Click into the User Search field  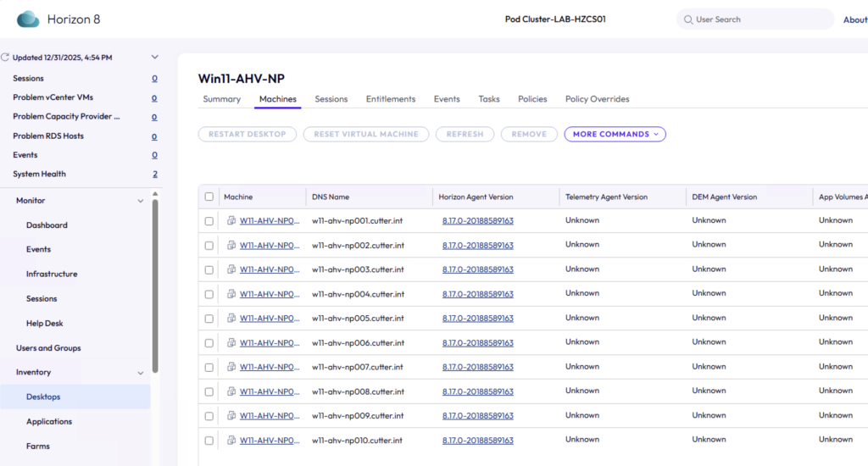pos(759,19)
